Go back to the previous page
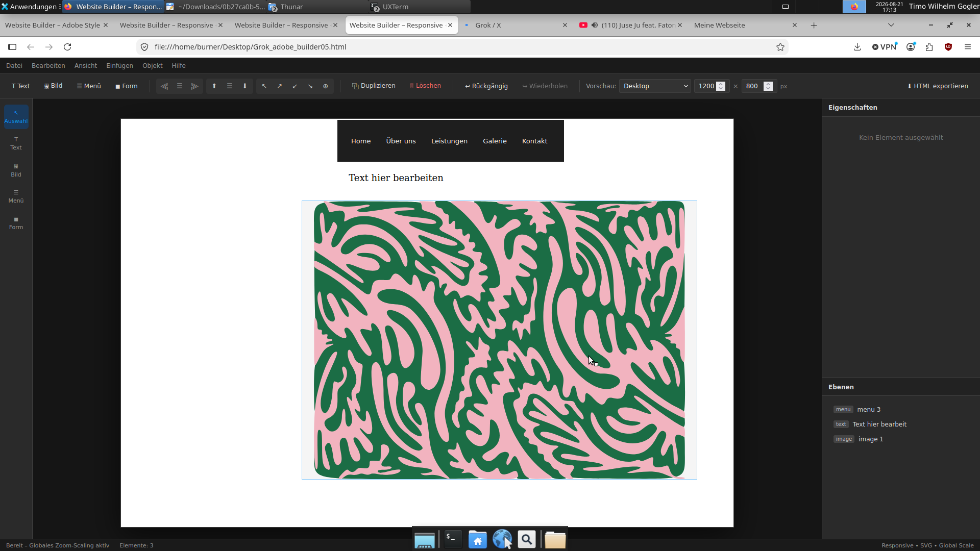Image resolution: width=980 pixels, height=551 pixels. coord(31,47)
